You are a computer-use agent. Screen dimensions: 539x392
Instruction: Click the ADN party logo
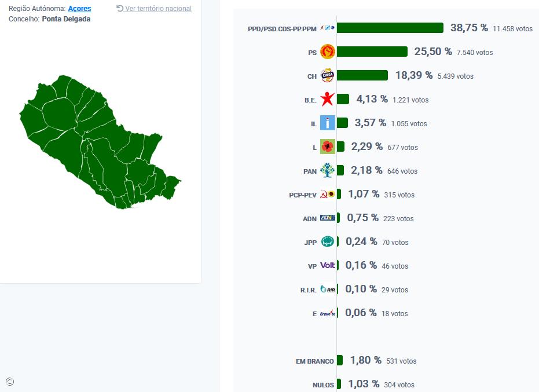(x=328, y=218)
